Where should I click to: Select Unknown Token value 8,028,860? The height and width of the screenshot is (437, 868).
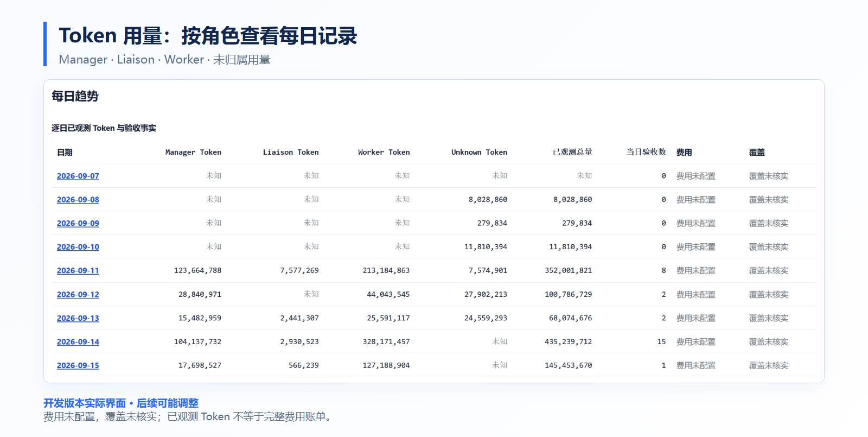pyautogui.click(x=488, y=200)
